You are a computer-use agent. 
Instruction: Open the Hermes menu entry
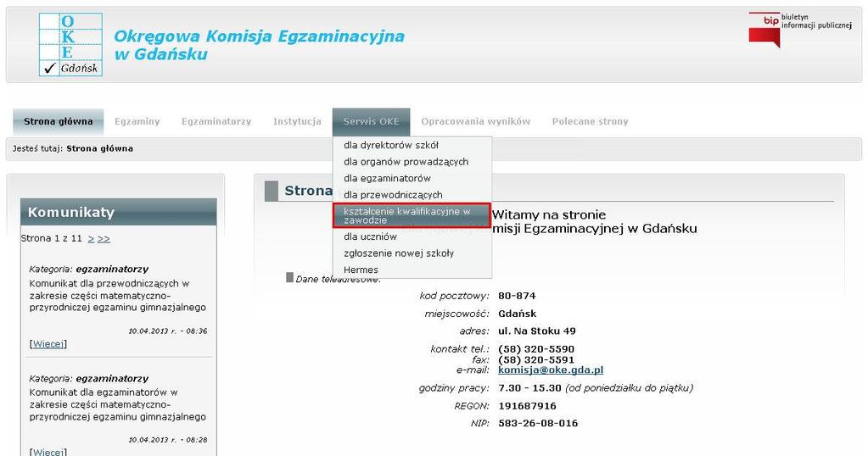[412, 270]
